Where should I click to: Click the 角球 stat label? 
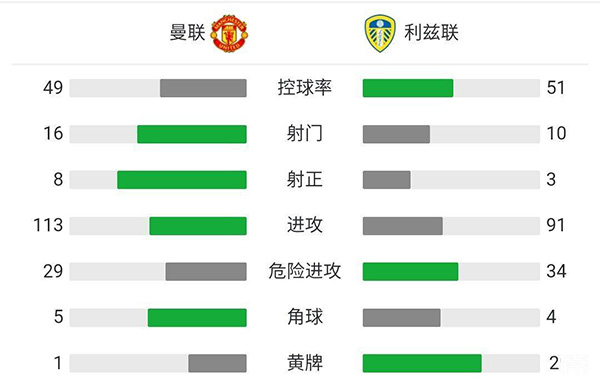point(305,317)
